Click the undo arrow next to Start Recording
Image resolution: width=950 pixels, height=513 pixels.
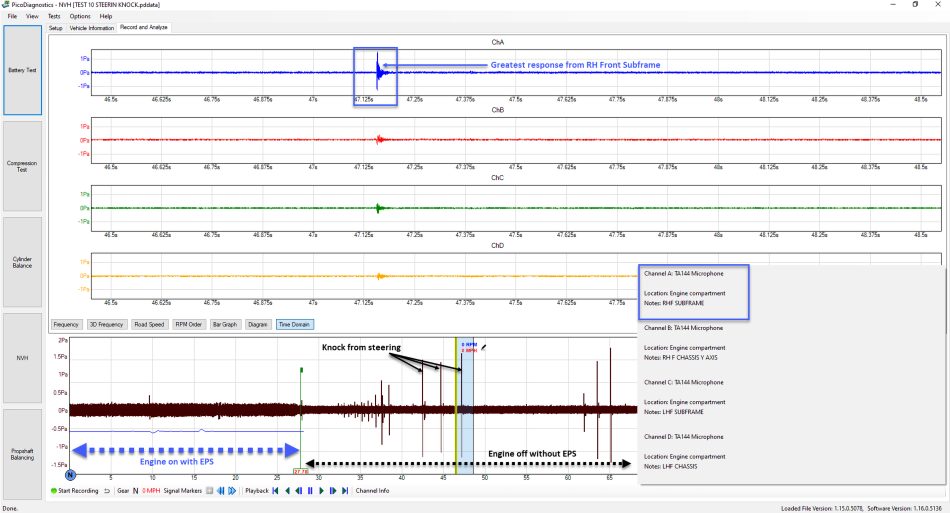[107, 491]
